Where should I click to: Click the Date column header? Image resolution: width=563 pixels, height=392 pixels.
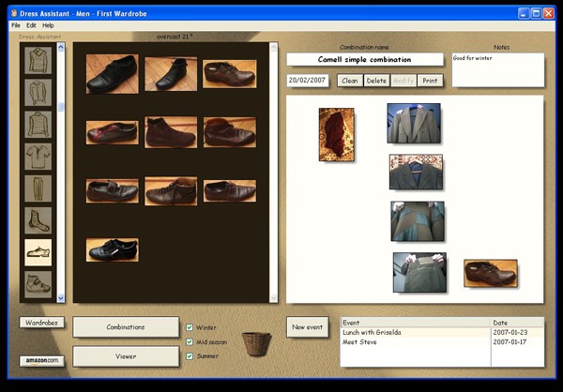(517, 323)
